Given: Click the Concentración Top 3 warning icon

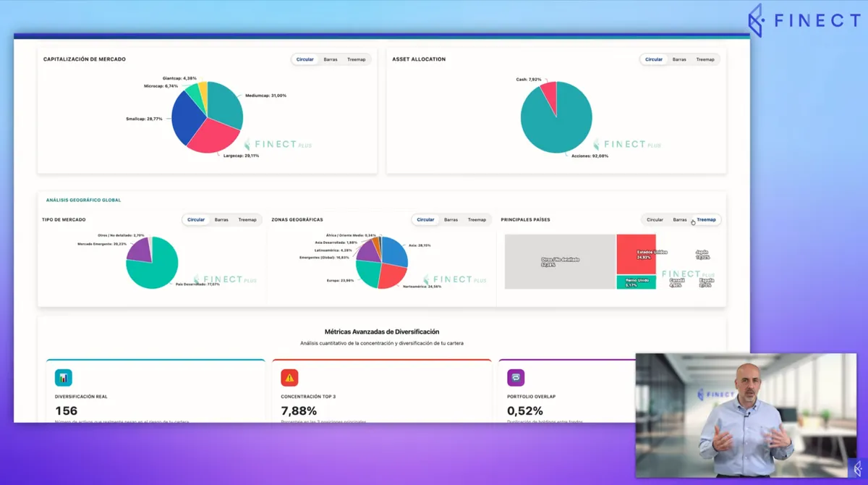Looking at the screenshot, I should pos(289,377).
